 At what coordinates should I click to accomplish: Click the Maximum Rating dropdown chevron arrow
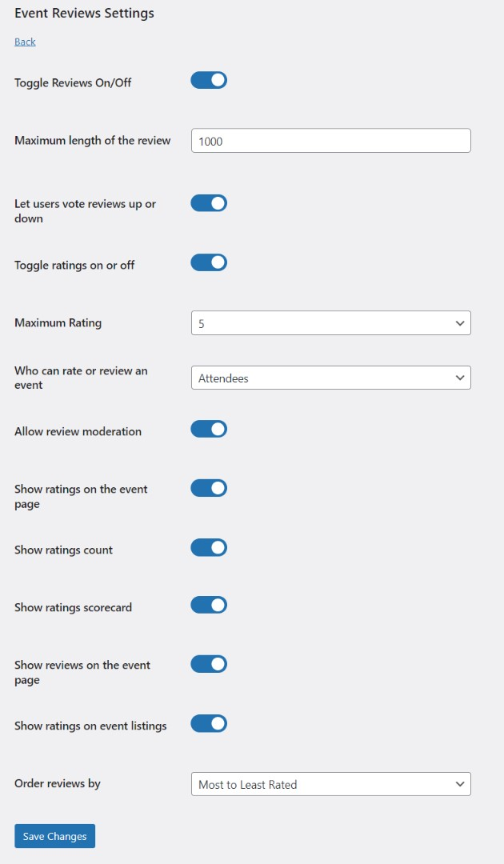tap(460, 323)
